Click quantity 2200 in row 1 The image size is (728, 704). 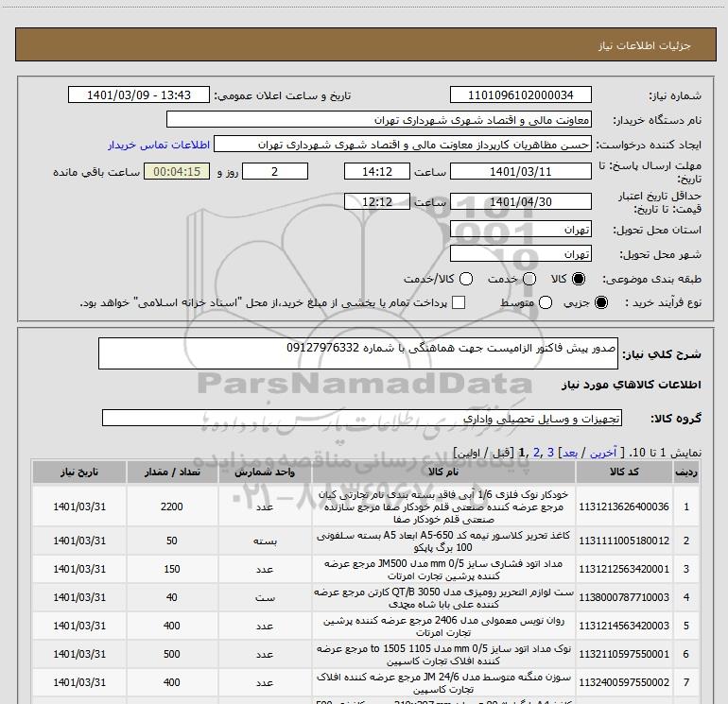click(x=172, y=507)
